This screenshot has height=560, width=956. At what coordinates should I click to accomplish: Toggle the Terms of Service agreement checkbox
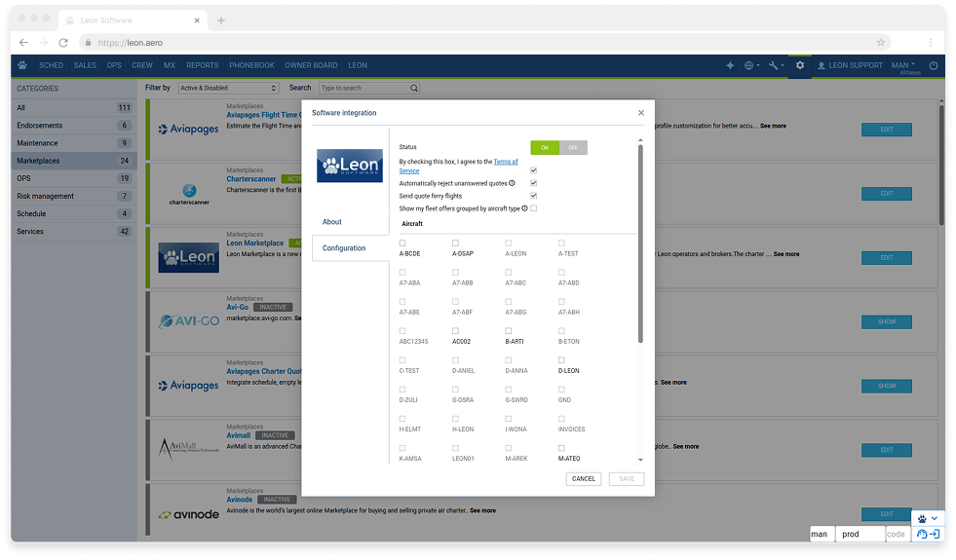click(533, 170)
